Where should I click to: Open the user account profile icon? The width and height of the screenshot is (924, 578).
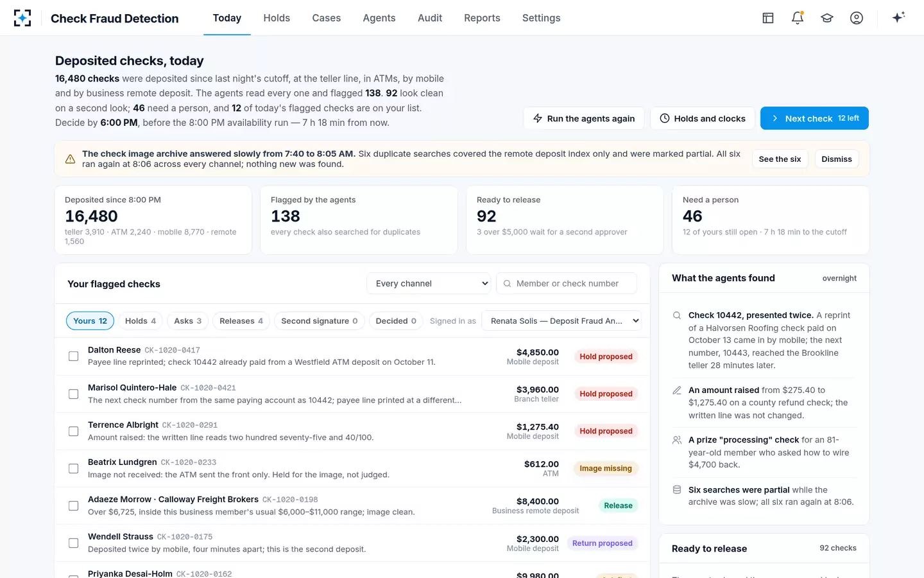pos(857,18)
